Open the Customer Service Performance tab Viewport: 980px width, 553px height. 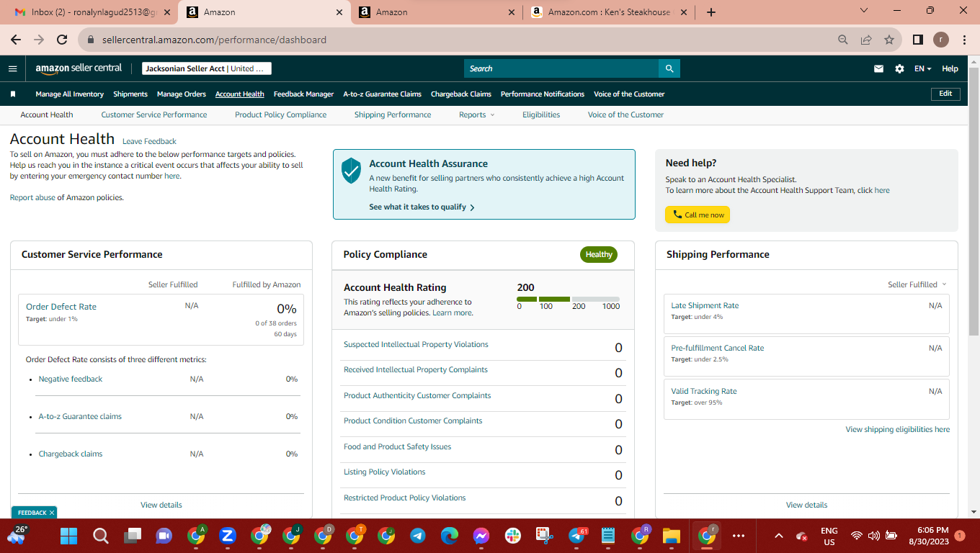[x=154, y=114]
